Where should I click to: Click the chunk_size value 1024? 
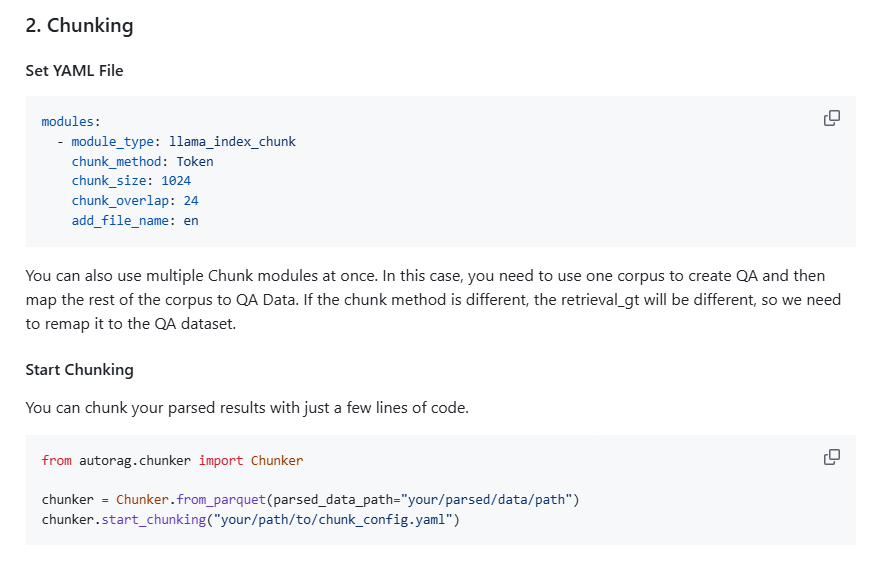(176, 181)
